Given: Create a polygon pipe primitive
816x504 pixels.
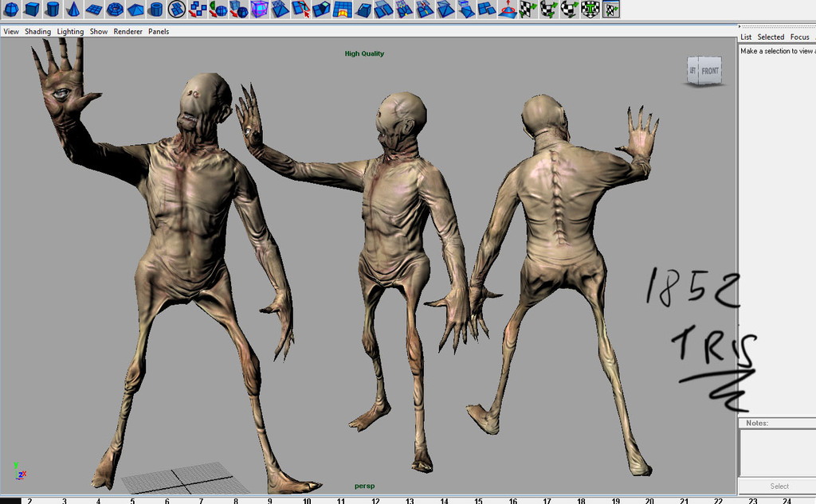Looking at the screenshot, I should click(x=156, y=10).
